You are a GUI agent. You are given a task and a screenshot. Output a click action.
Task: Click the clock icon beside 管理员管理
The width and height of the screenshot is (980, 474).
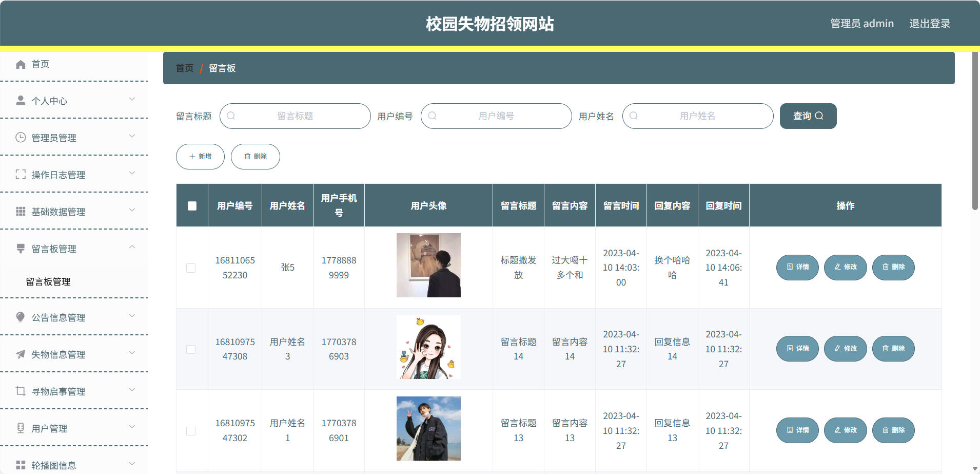coord(21,138)
